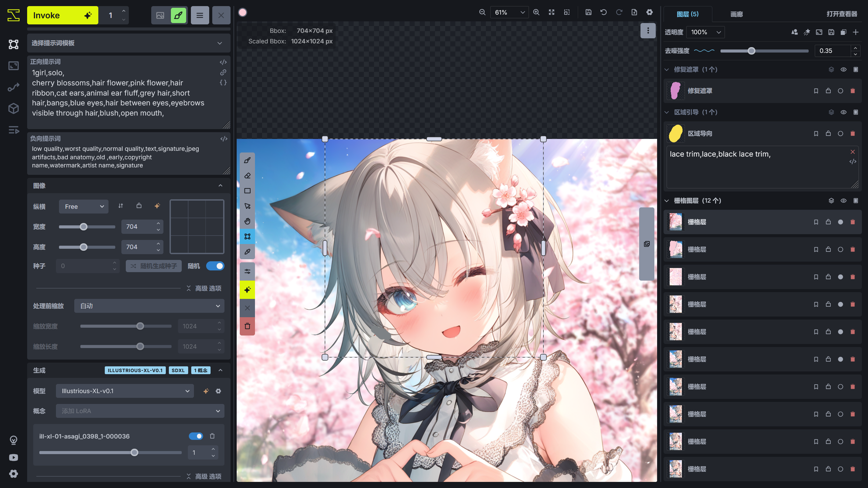868x488 pixels.
Task: Zoom in on the canvas
Action: [536, 13]
